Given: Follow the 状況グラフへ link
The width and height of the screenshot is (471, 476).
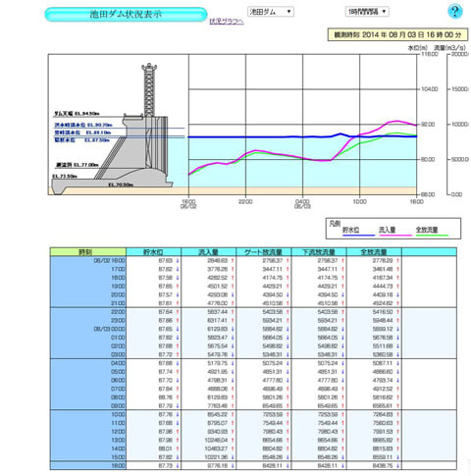Looking at the screenshot, I should point(227,22).
